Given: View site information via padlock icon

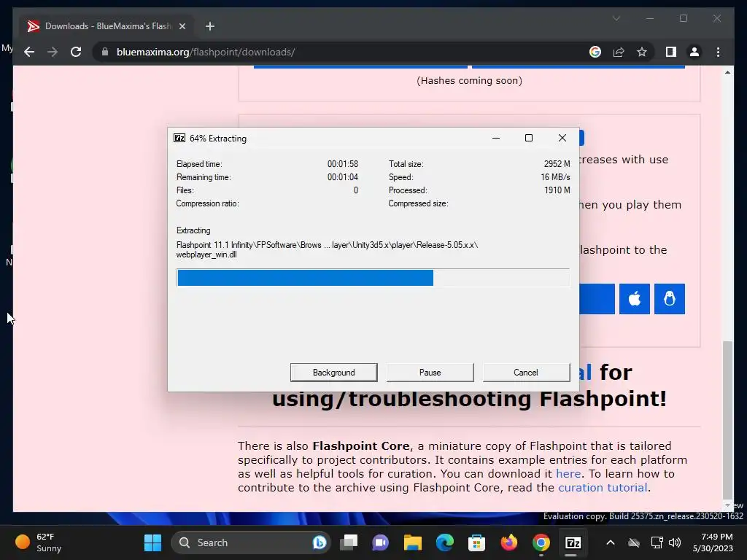Looking at the screenshot, I should [105, 52].
